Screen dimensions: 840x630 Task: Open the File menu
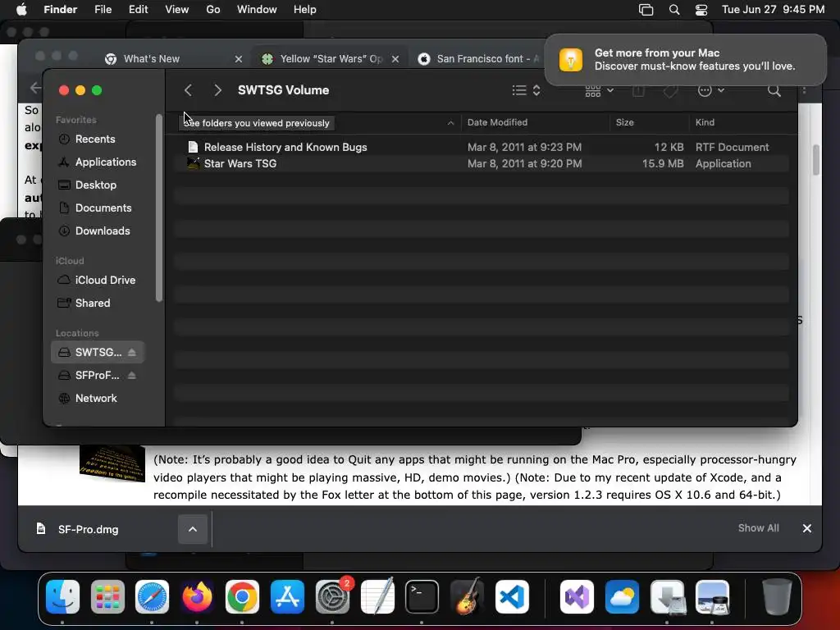103,10
